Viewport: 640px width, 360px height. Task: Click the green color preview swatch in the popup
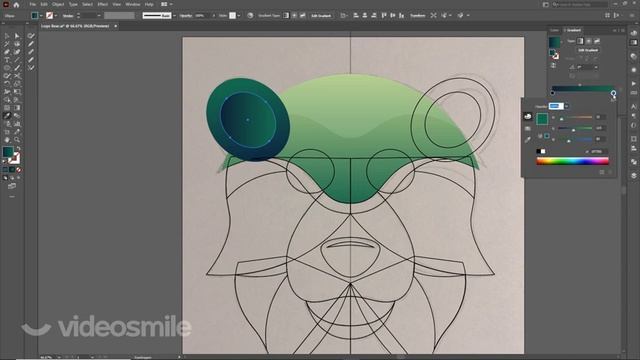point(542,119)
